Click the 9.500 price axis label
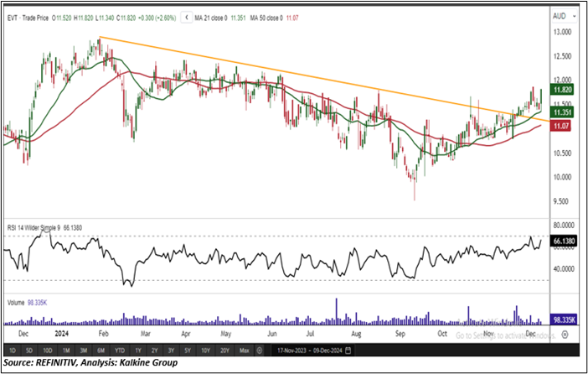The image size is (588, 374). coord(562,201)
